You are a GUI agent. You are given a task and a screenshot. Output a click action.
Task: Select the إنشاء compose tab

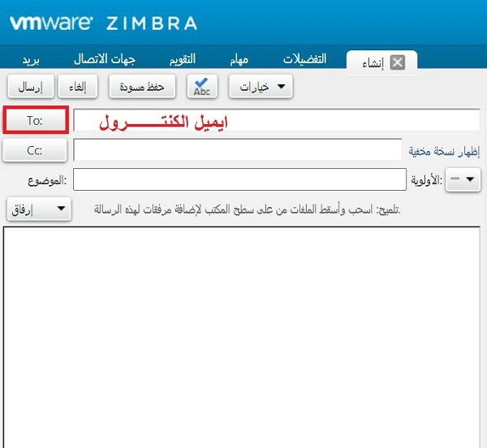tap(373, 63)
